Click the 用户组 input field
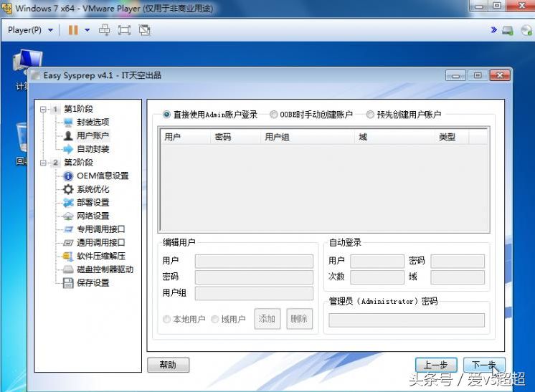This screenshot has width=535, height=392. [x=254, y=293]
